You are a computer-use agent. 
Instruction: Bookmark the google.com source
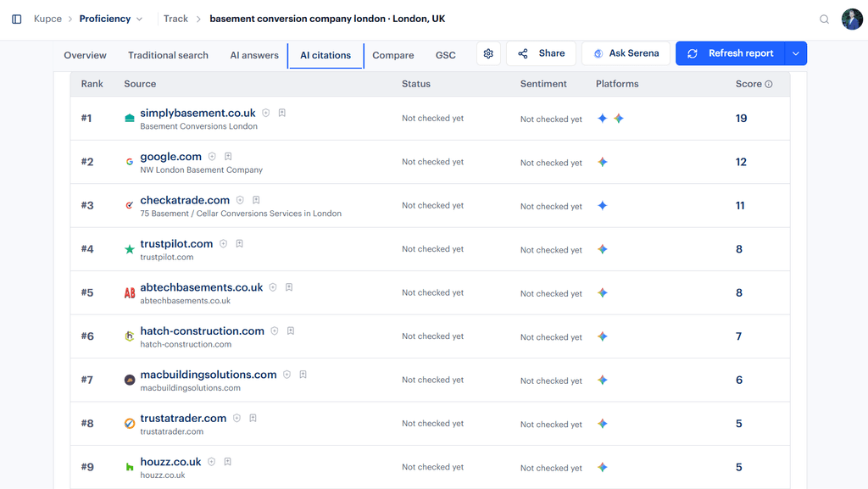pyautogui.click(x=228, y=157)
